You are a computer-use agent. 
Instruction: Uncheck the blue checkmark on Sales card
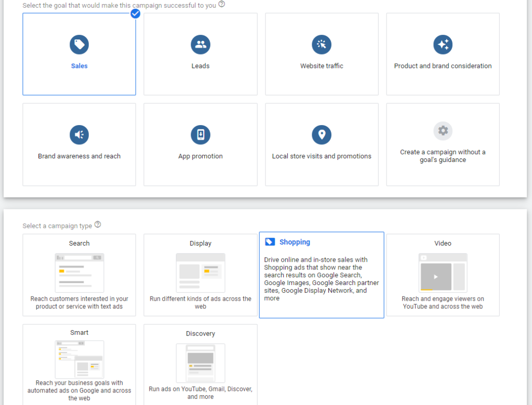click(x=135, y=14)
